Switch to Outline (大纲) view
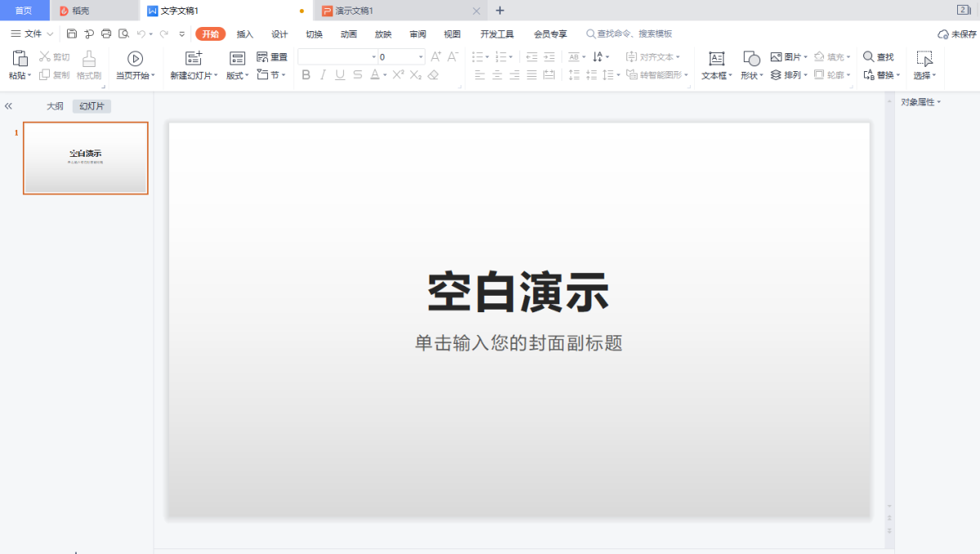 pos(55,106)
